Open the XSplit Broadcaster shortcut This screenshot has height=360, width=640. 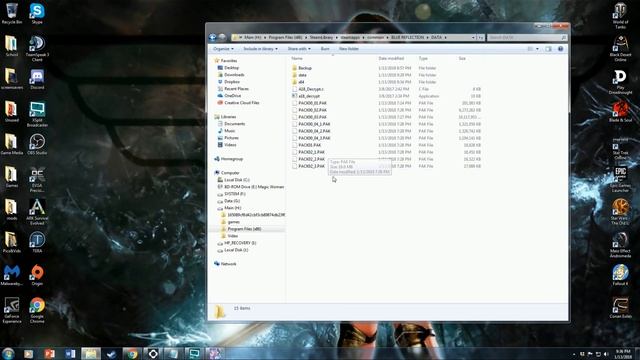(x=37, y=114)
